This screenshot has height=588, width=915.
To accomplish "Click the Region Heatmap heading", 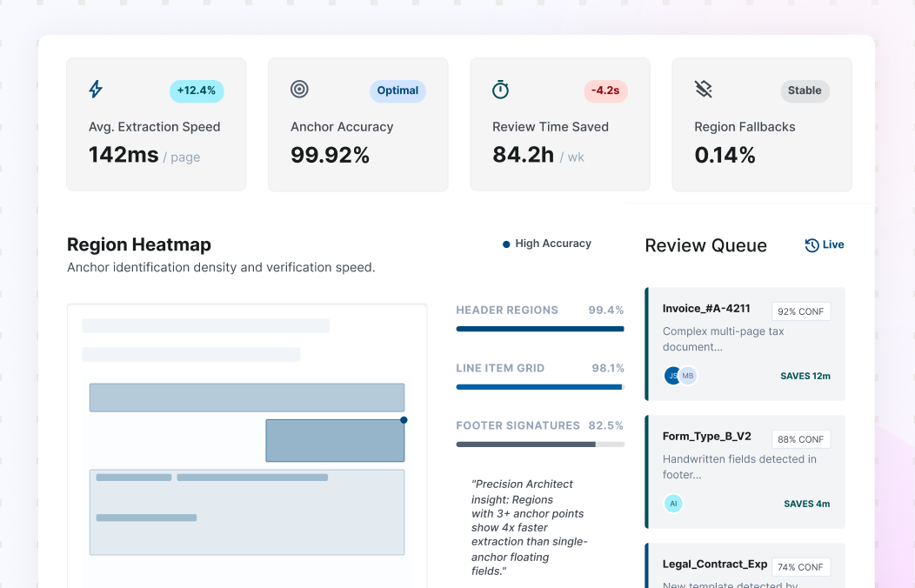I will (x=139, y=244).
